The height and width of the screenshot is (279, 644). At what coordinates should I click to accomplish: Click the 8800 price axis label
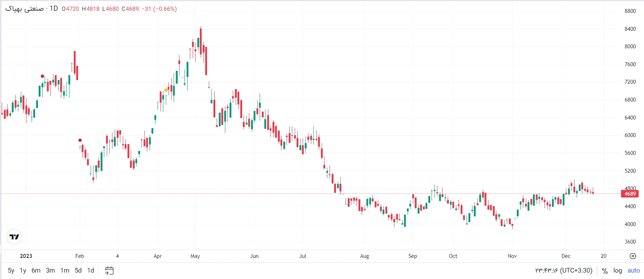(x=630, y=11)
